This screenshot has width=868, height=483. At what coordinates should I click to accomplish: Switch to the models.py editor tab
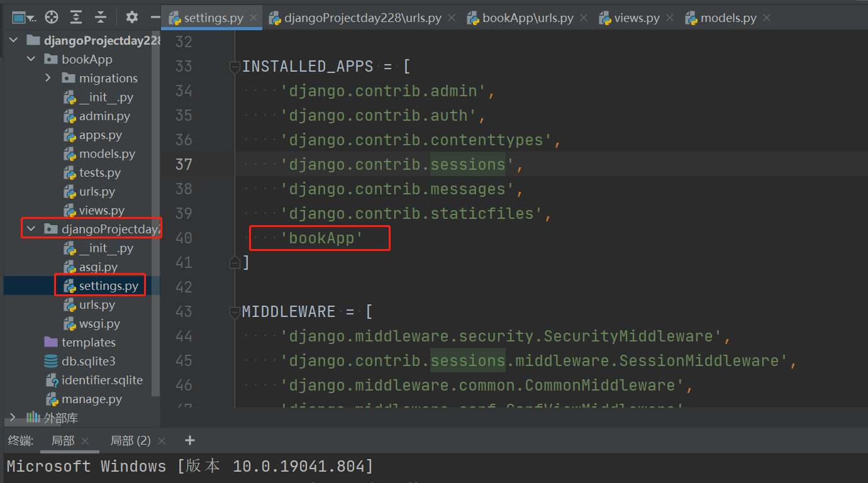pyautogui.click(x=728, y=18)
